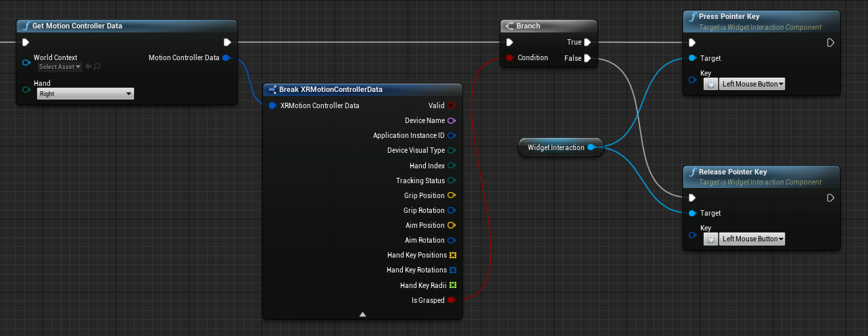Click the Get Motion Controller Data exec input pin
The image size is (868, 336).
tap(26, 43)
